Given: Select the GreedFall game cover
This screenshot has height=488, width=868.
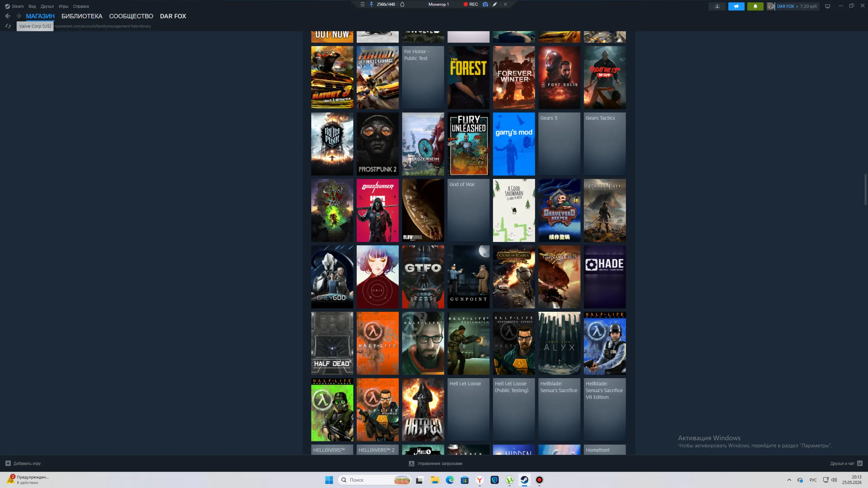Looking at the screenshot, I should 605,210.
